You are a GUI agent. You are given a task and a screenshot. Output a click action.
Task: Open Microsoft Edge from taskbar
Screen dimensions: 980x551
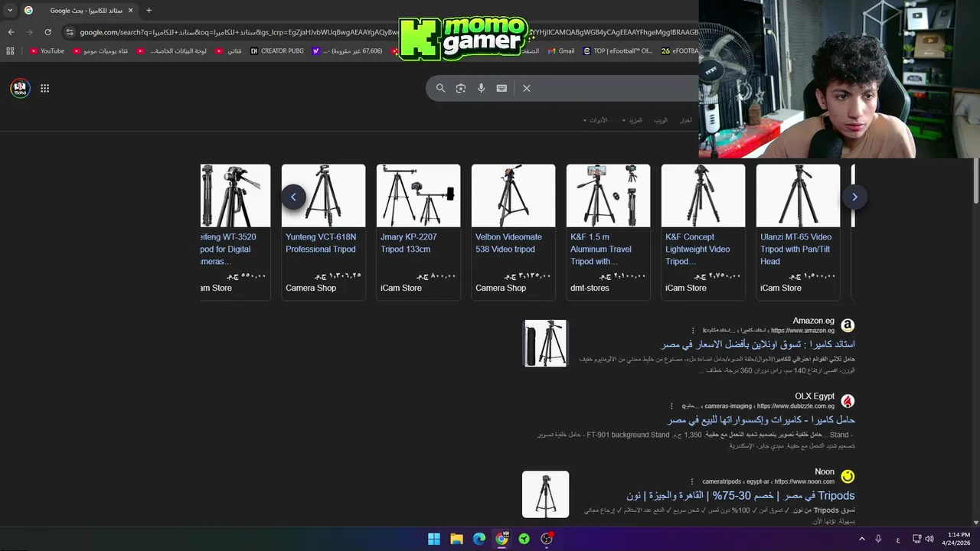click(479, 539)
